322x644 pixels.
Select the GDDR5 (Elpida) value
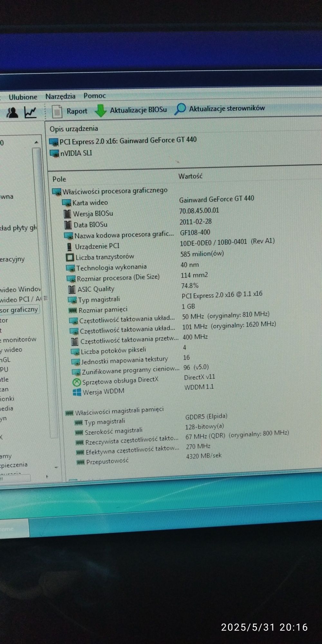click(206, 416)
